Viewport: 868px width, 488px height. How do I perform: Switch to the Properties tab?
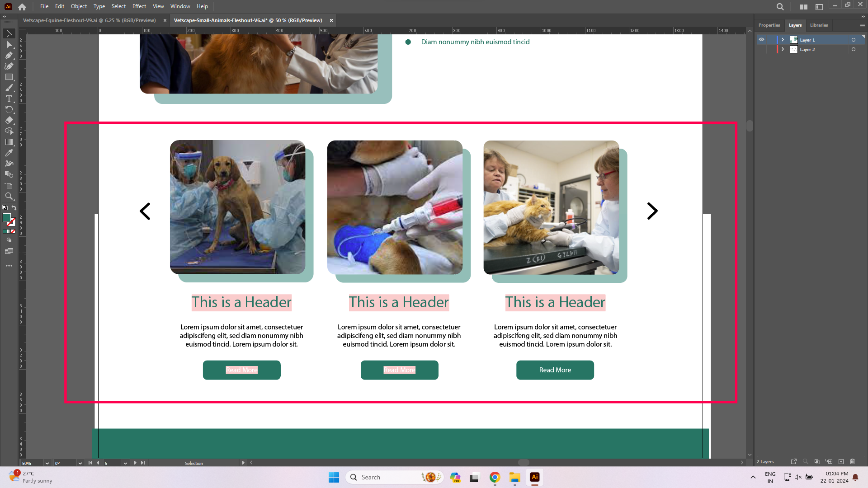pyautogui.click(x=769, y=25)
